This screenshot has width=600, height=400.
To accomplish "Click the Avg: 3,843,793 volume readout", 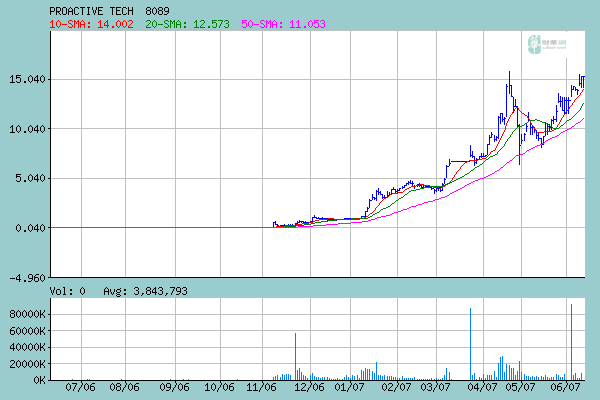I will click(145, 291).
